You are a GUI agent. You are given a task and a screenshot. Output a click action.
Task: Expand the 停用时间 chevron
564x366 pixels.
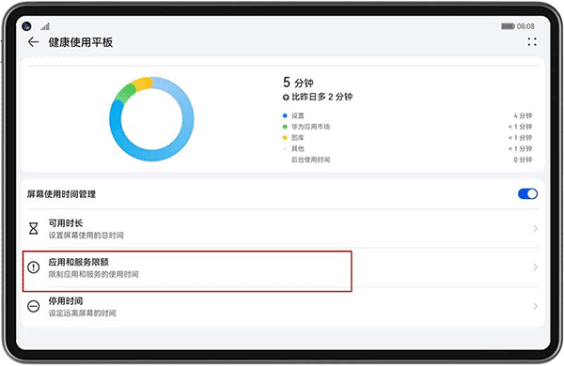pyautogui.click(x=535, y=306)
